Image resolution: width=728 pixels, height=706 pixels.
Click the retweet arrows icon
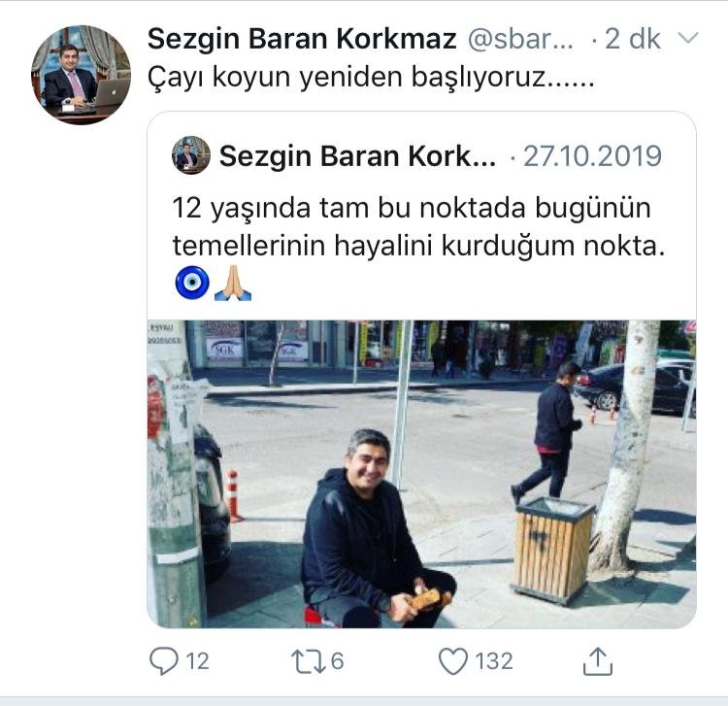click(309, 661)
